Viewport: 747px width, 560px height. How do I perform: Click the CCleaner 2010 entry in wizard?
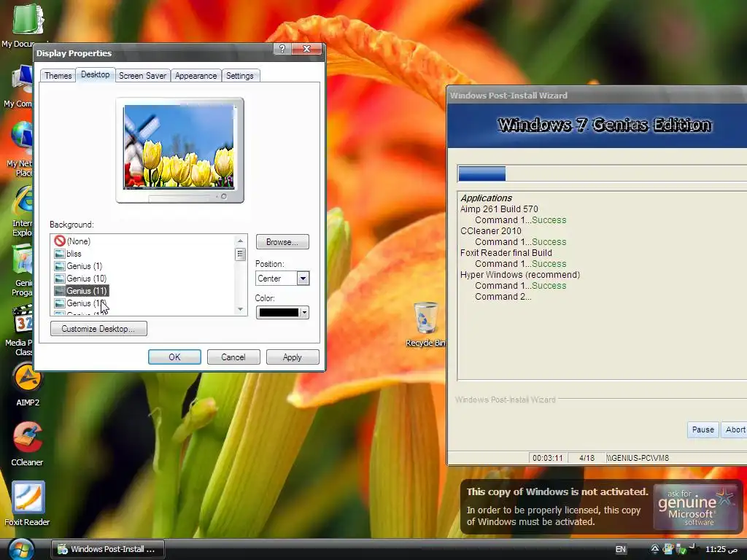point(491,231)
